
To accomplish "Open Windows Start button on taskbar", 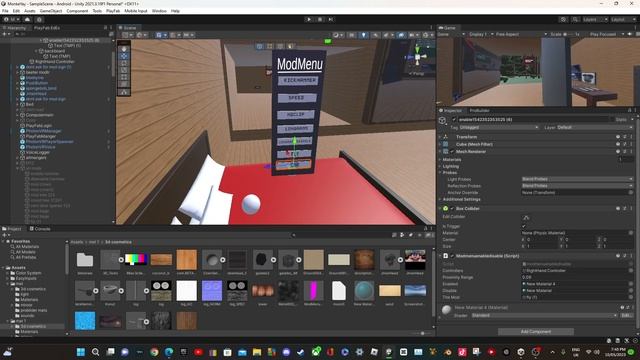I will tap(80, 352).
